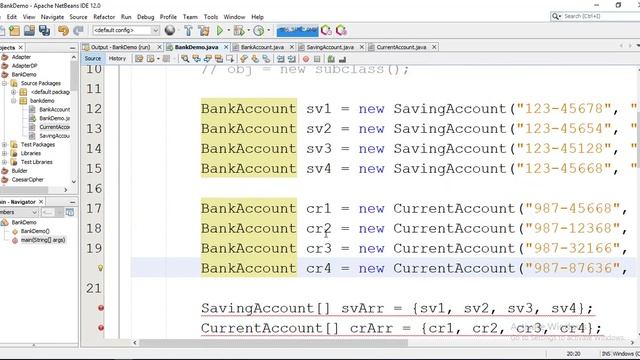Shift line right icon
Image resolution: width=640 pixels, height=360 pixels.
point(291,59)
